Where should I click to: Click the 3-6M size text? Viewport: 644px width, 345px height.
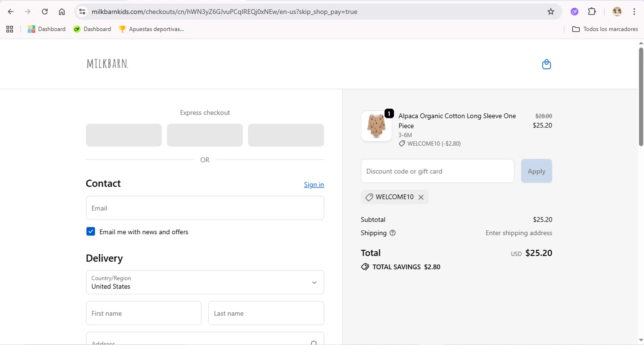[x=405, y=135]
